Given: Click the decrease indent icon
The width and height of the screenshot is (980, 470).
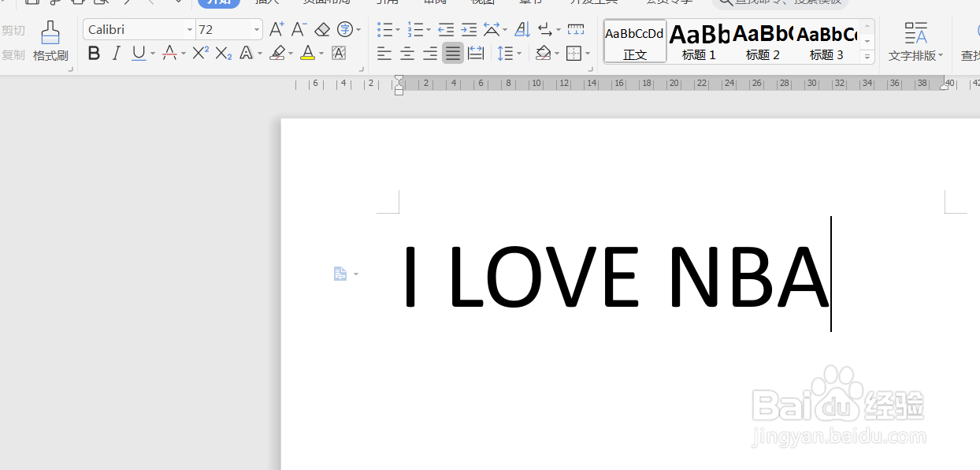Looking at the screenshot, I should pyautogui.click(x=446, y=30).
